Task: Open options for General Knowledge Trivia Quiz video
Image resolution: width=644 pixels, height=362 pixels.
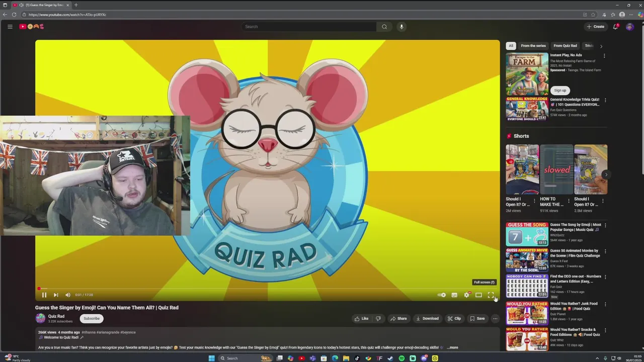Action: 605,100
